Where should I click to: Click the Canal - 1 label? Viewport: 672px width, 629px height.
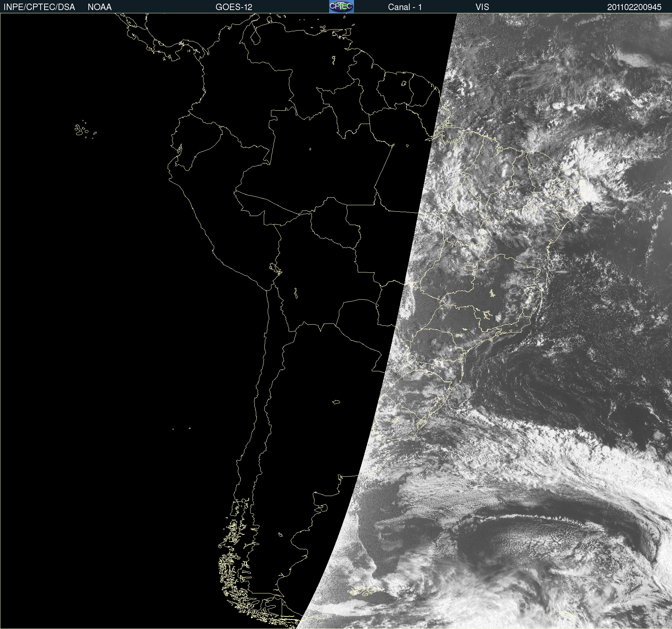[405, 7]
